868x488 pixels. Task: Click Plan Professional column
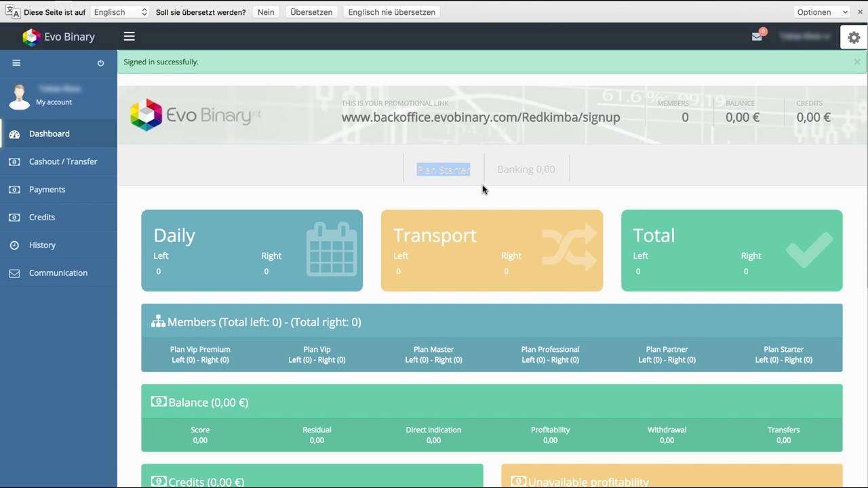coord(550,354)
